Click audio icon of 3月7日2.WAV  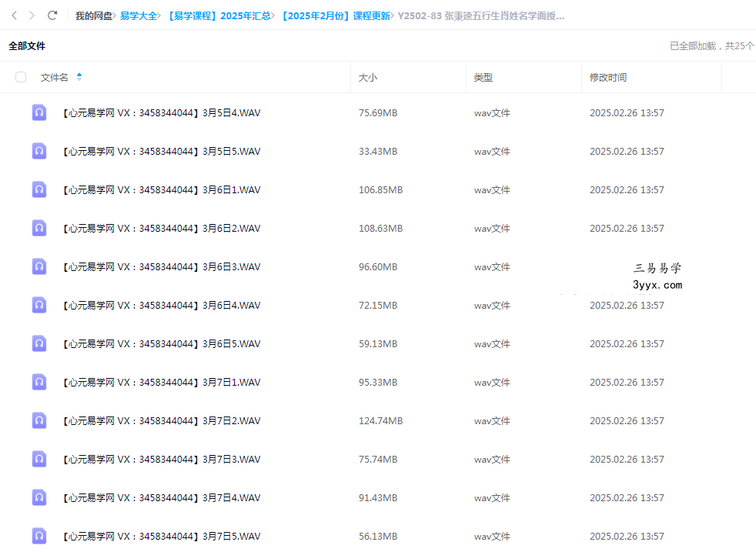click(x=39, y=421)
